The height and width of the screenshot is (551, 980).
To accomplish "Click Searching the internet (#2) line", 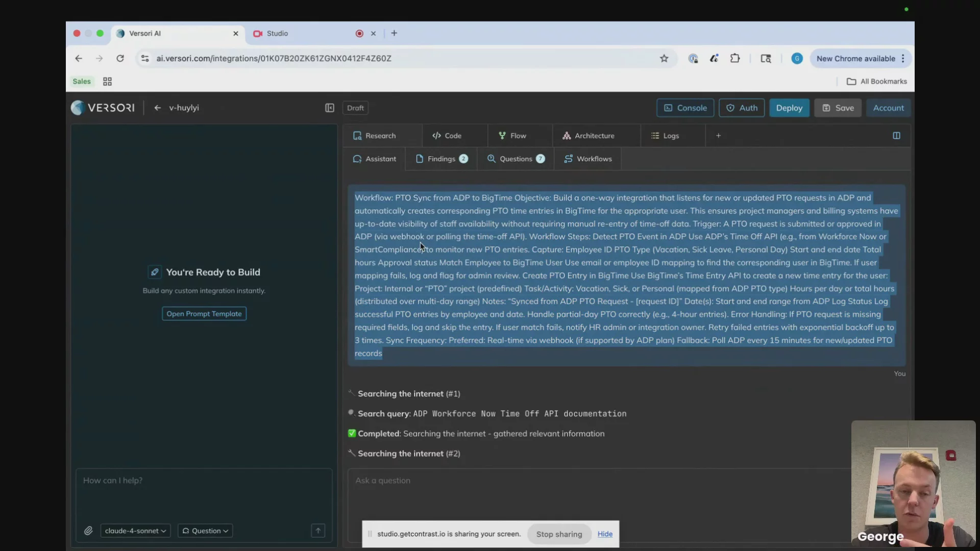I will coord(409,454).
